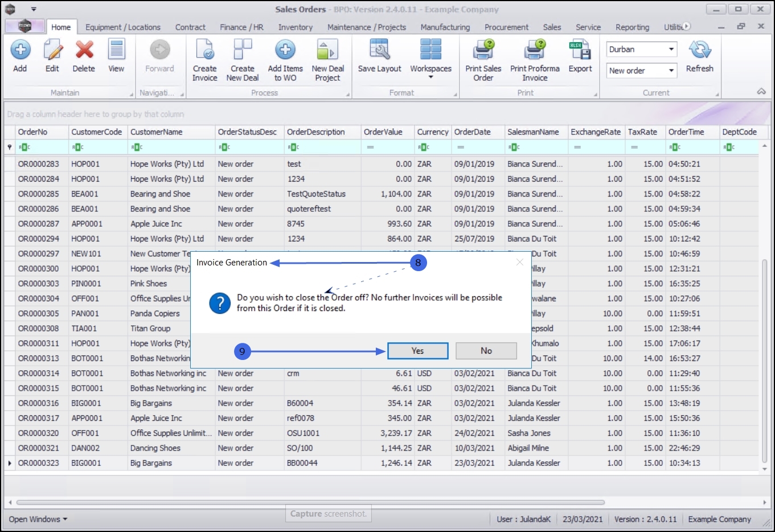The width and height of the screenshot is (775, 532).
Task: Open the Maintenance / Projects tab
Action: (x=367, y=27)
